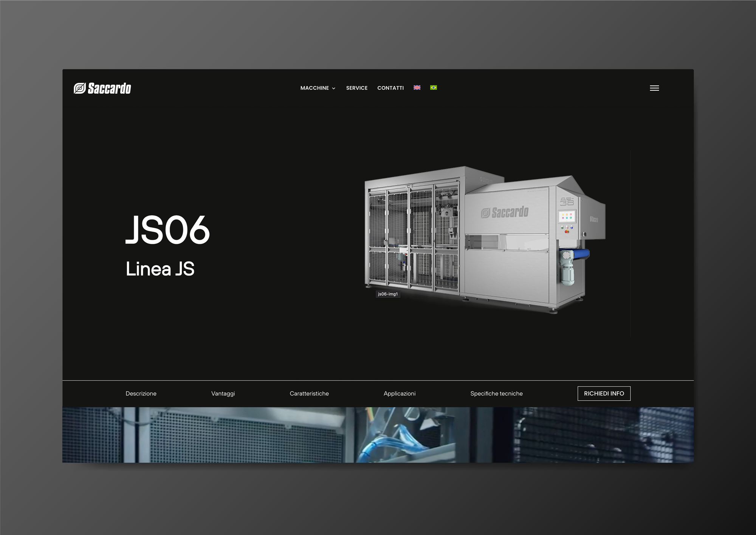Click the machine video banner below navigation
Image resolution: width=756 pixels, height=535 pixels.
[x=378, y=434]
